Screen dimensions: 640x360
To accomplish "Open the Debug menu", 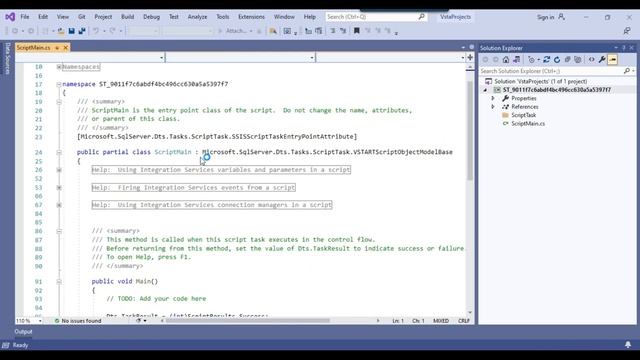I will click(151, 17).
